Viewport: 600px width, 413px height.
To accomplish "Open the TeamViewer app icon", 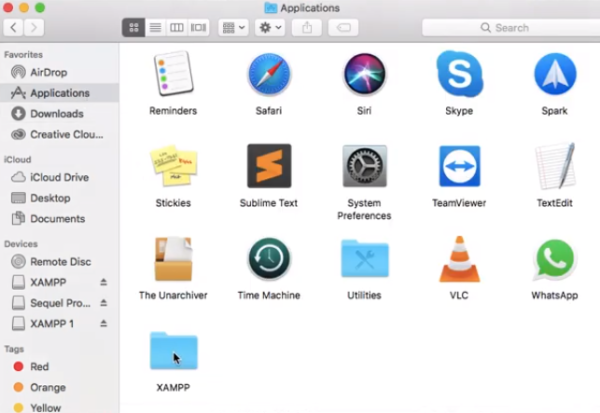I will (459, 166).
